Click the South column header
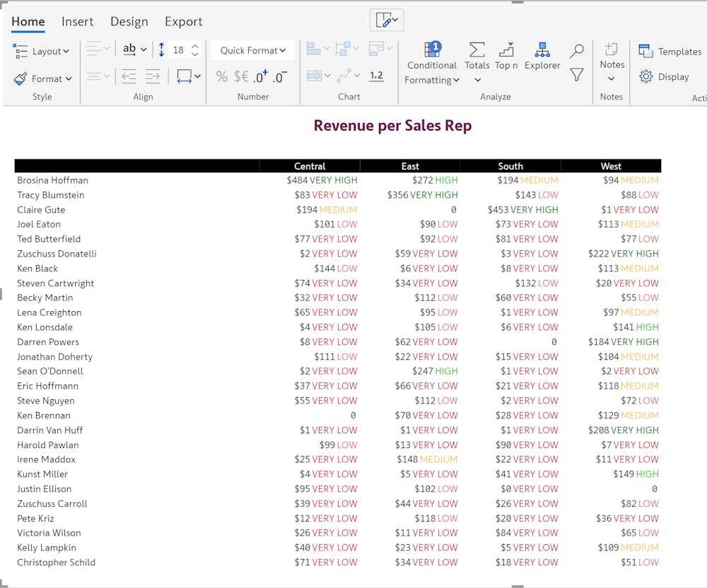The image size is (707, 588). point(510,166)
